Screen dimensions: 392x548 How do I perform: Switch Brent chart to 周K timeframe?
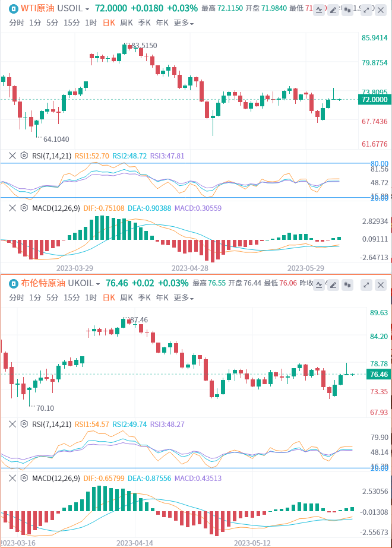[127, 298]
